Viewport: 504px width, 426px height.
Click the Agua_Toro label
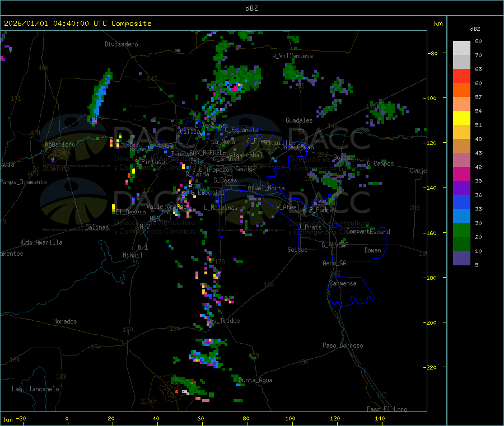[60, 144]
